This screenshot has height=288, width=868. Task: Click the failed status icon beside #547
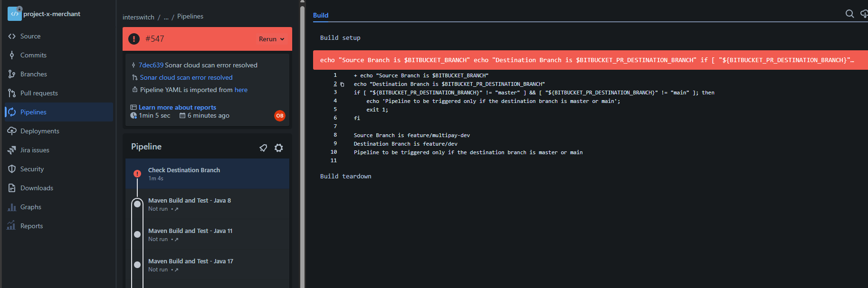pos(134,39)
